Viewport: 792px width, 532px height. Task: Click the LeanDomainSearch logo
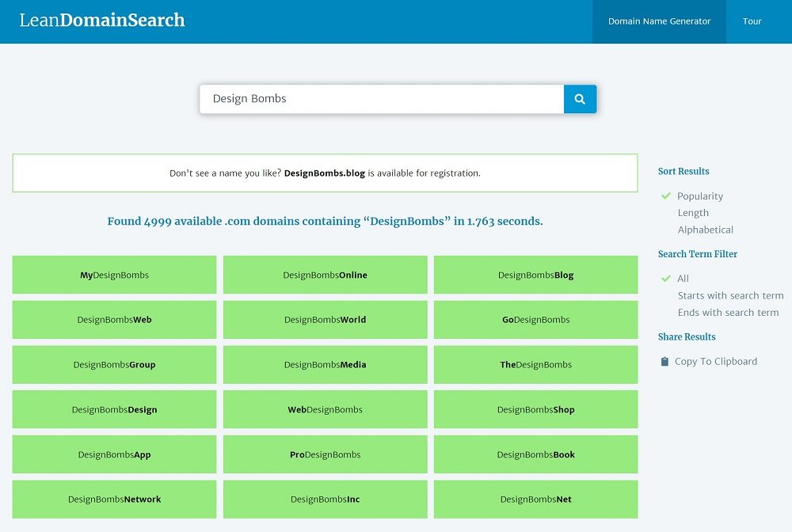(102, 21)
